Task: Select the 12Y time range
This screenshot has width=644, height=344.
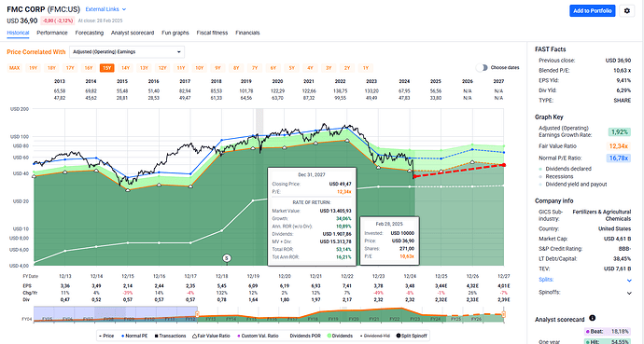Action: click(x=162, y=68)
